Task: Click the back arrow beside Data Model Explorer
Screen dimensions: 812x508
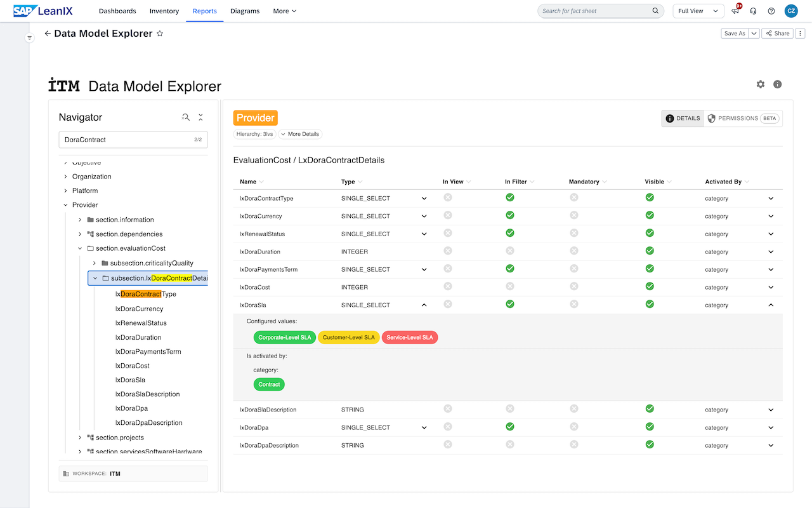Action: point(48,34)
